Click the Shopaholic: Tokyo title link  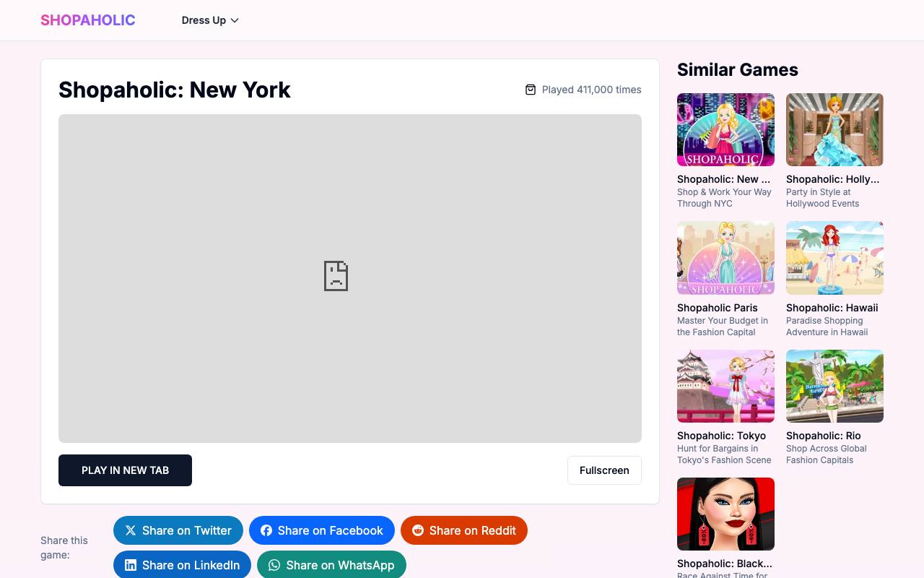click(721, 436)
